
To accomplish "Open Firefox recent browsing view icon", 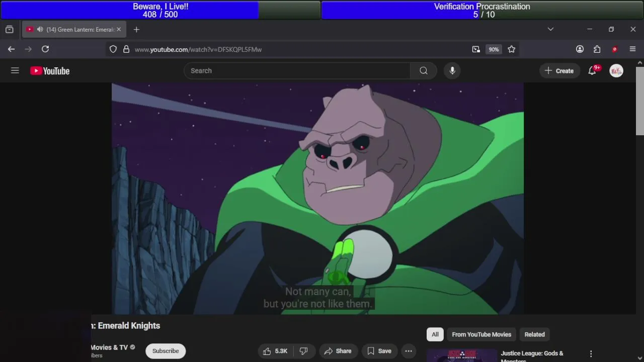I will click(x=9, y=30).
